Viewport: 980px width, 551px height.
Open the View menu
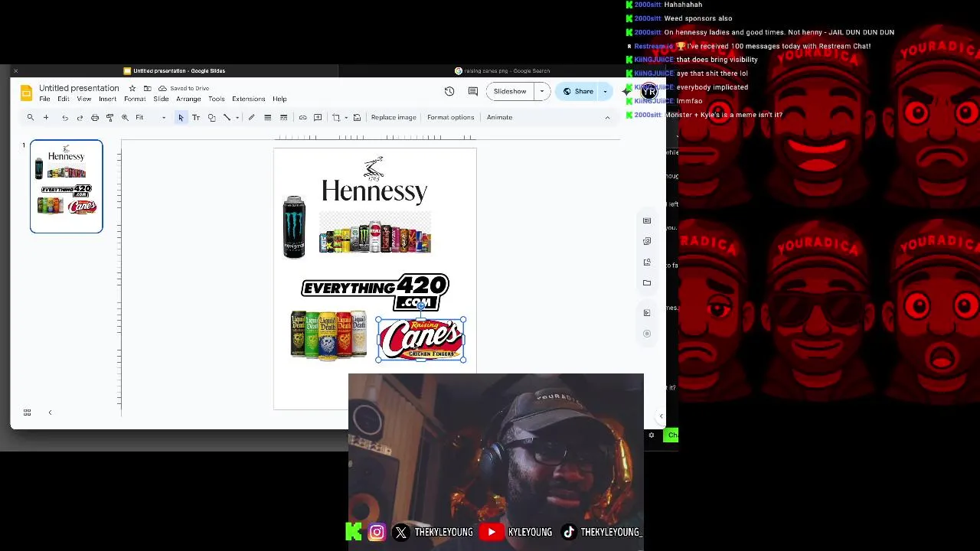83,99
